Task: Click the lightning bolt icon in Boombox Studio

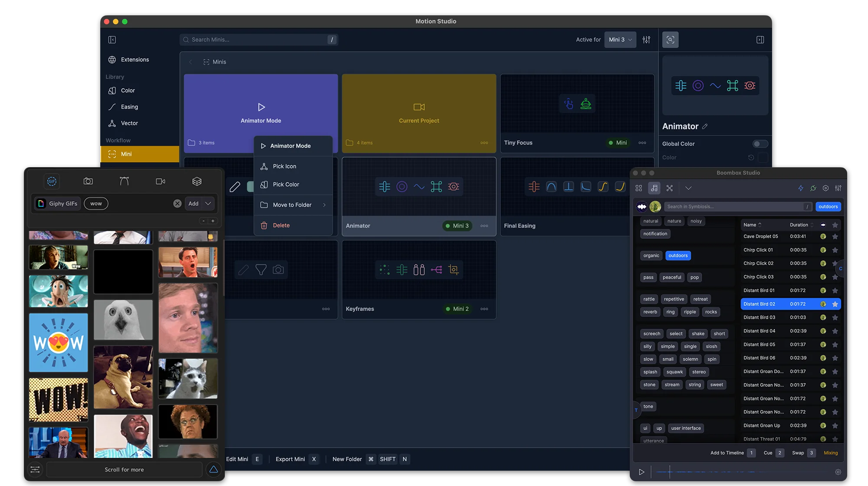Action: (x=801, y=188)
